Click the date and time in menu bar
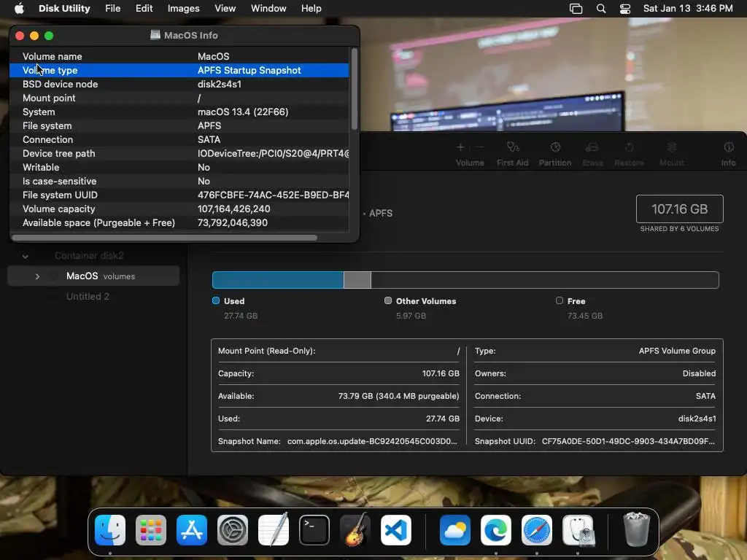 688,9
